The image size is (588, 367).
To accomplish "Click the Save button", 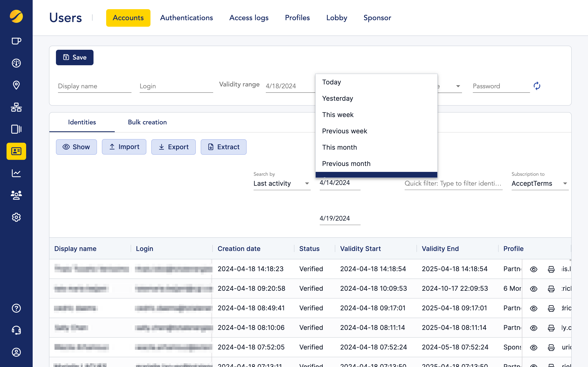I will pos(75,57).
